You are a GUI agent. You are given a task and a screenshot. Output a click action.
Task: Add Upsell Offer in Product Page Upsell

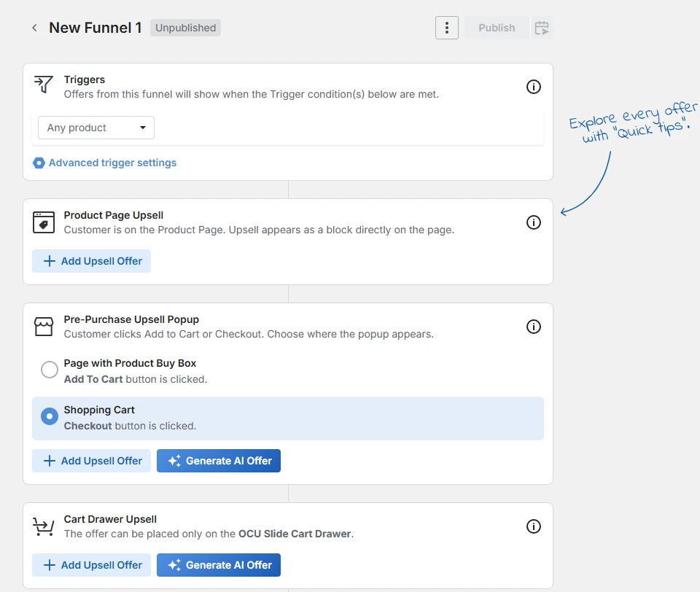tap(92, 261)
